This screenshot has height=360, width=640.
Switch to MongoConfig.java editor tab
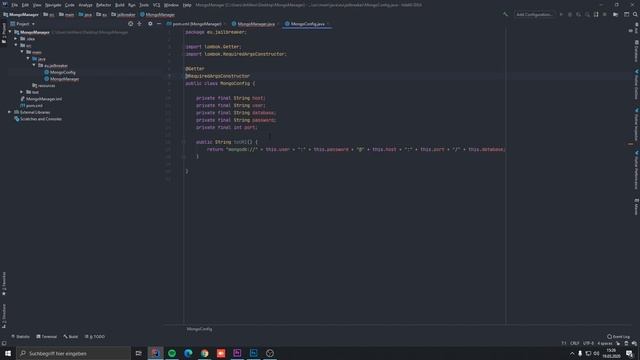307,24
